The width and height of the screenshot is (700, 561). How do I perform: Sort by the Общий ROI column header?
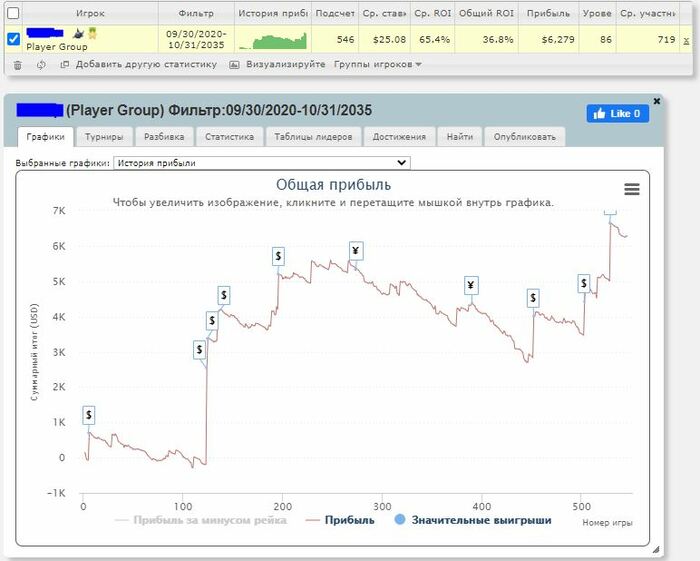coord(486,13)
